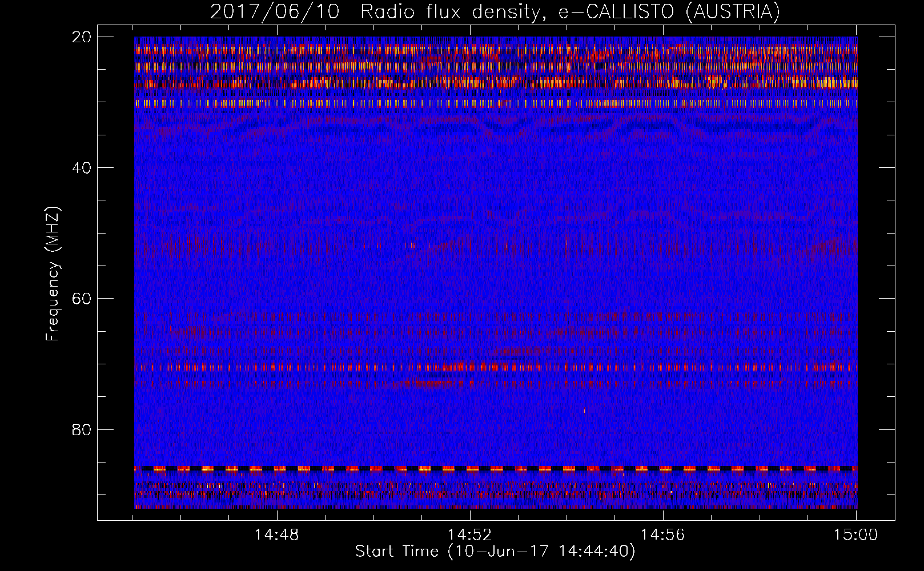Click the 'Frequency (MHZ)' axis label
The height and width of the screenshot is (571, 924).
[x=53, y=274]
